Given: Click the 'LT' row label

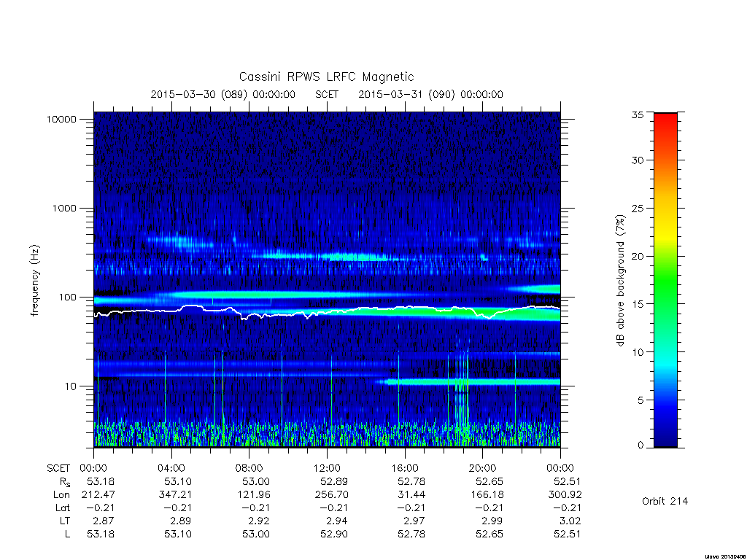Looking at the screenshot, I should click(65, 521).
